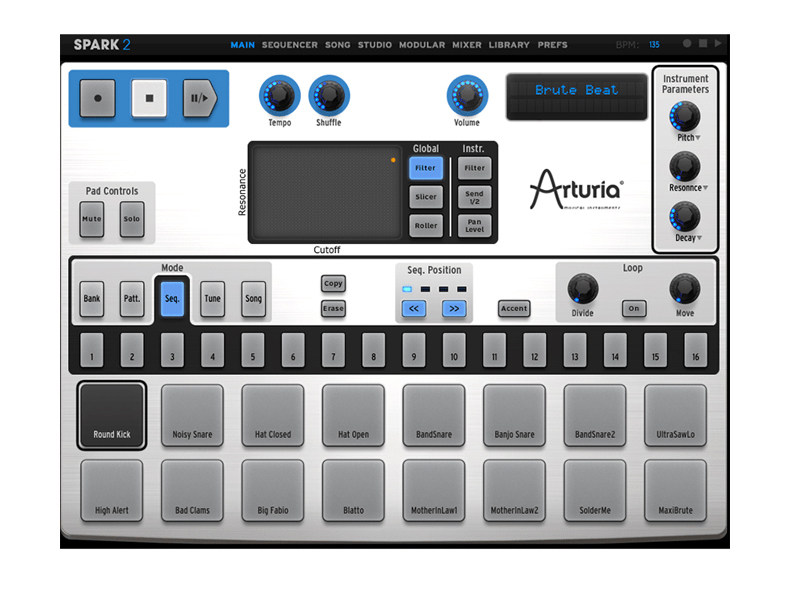Open the STUDIO tab
This screenshot has width=790, height=603.
[375, 45]
